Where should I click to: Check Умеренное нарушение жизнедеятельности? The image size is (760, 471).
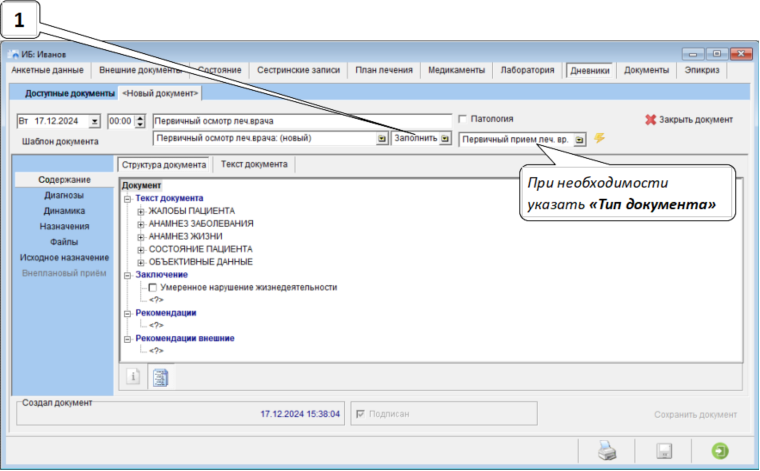(152, 287)
